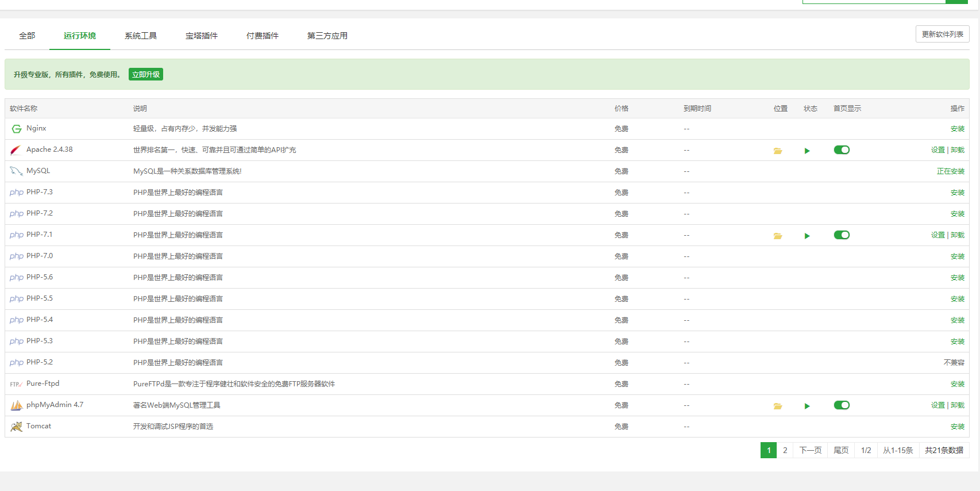
Task: Uninstall phpMyAdmin via 卸载 link
Action: click(958, 405)
